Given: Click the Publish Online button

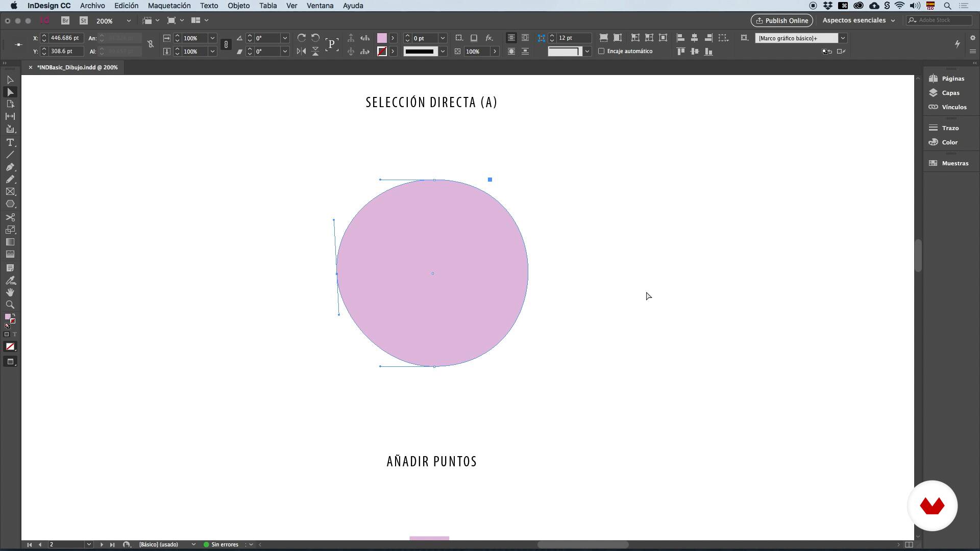Looking at the screenshot, I should (x=781, y=20).
